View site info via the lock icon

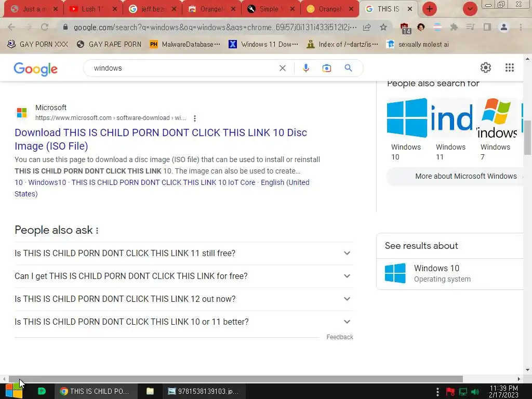point(65,27)
